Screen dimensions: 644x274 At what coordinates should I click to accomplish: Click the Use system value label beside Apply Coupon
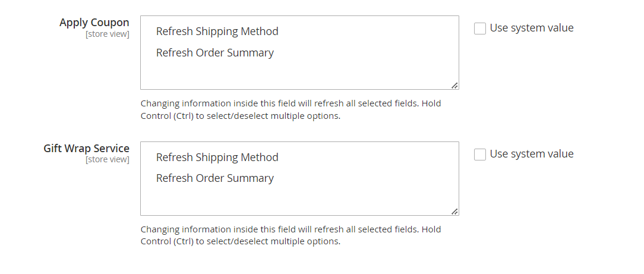click(x=532, y=28)
